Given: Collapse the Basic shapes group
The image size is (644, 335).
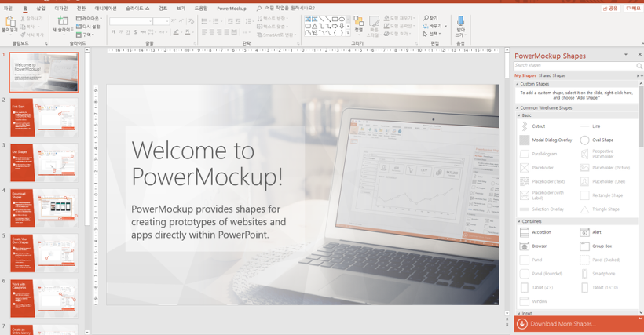Looking at the screenshot, I should coord(519,115).
